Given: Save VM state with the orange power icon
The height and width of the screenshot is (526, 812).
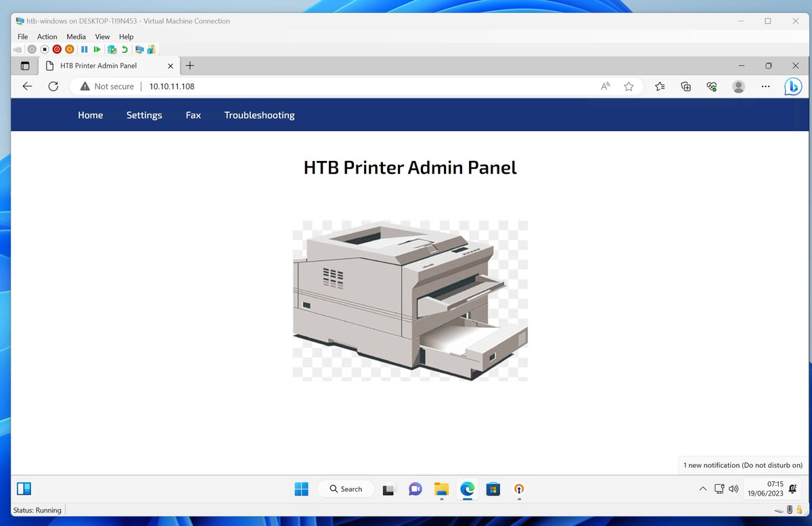Looking at the screenshot, I should (69, 49).
